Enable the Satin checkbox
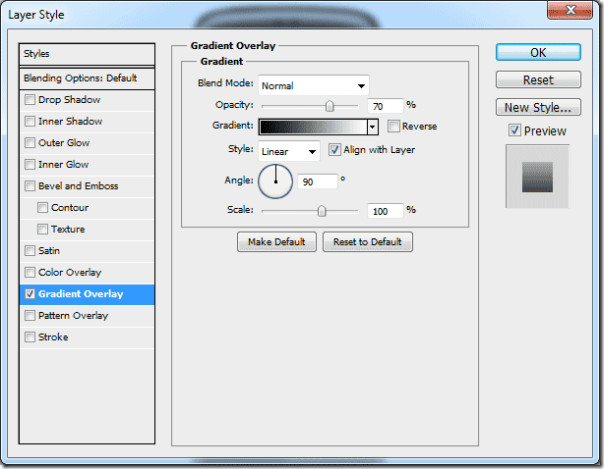 click(30, 251)
